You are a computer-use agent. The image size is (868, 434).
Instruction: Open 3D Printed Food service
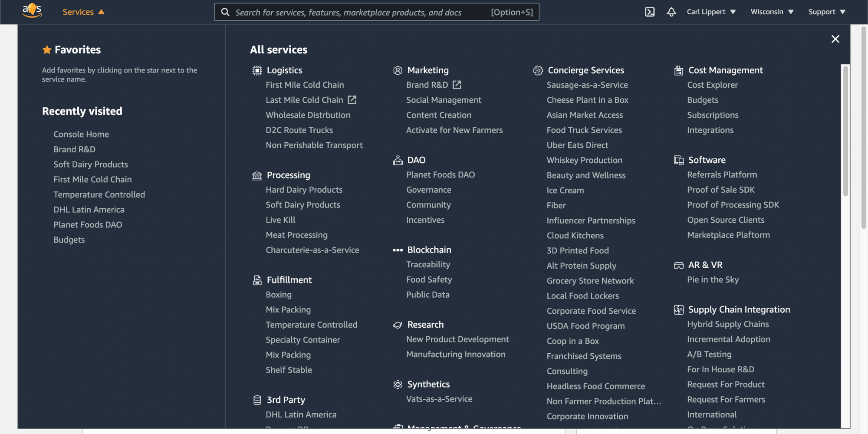(x=578, y=250)
